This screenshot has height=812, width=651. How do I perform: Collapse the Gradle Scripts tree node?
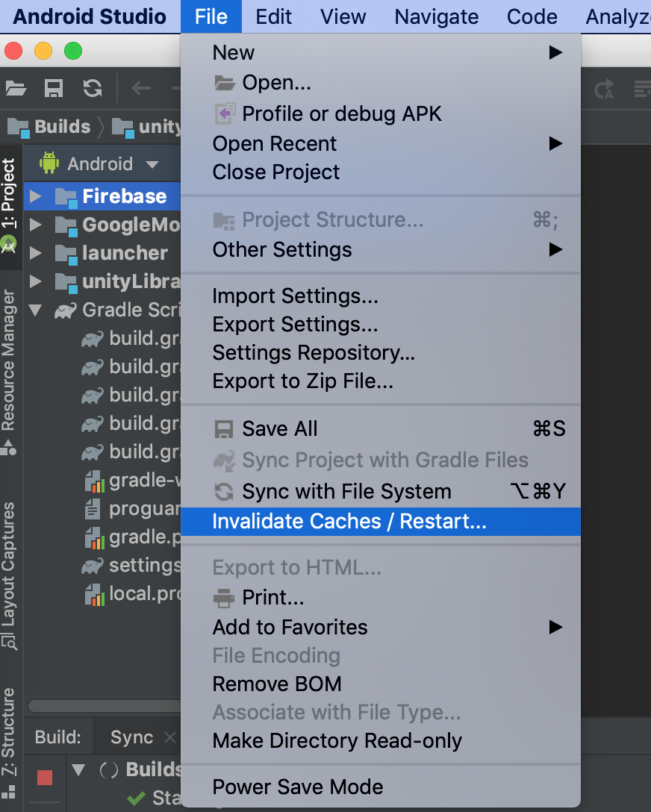click(x=35, y=310)
